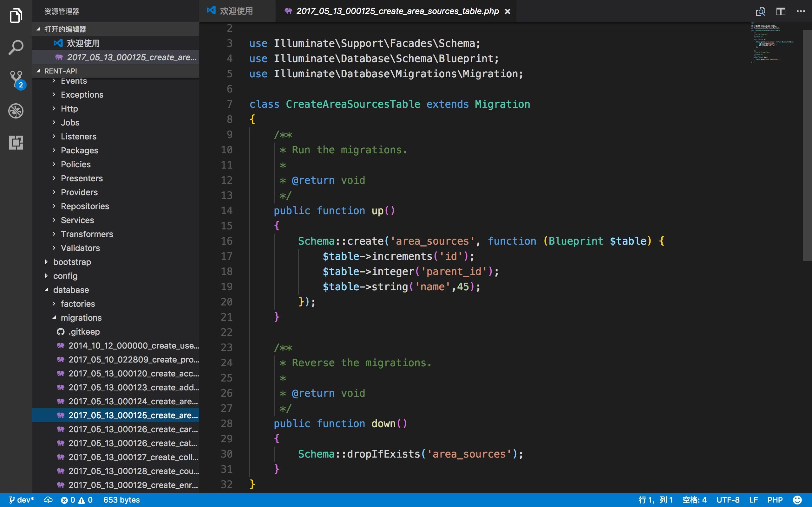Click open-preview magnifier icon in title bar
The image size is (812, 507).
click(760, 11)
